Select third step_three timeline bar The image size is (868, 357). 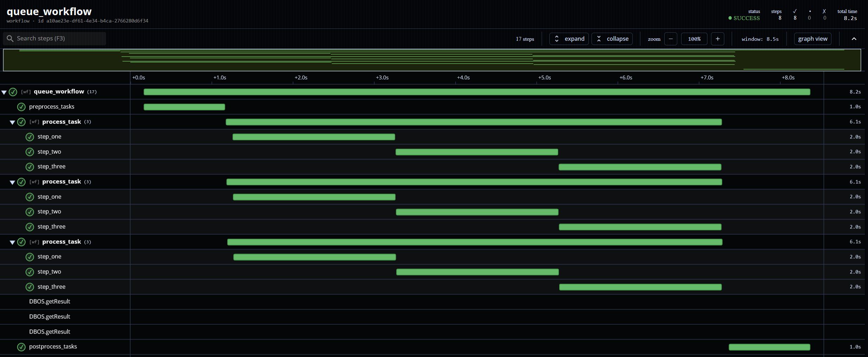pos(640,287)
